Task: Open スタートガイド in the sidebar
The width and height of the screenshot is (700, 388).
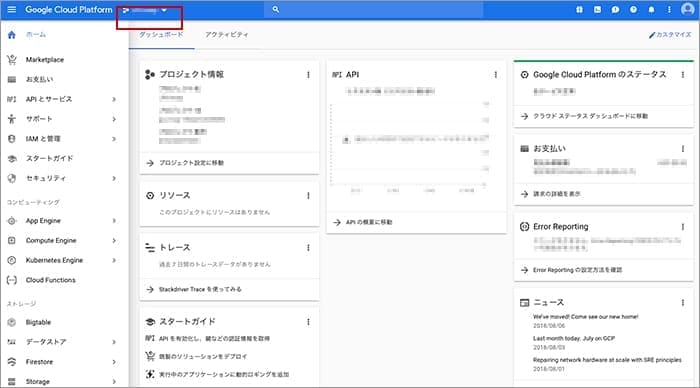Action: pos(49,159)
